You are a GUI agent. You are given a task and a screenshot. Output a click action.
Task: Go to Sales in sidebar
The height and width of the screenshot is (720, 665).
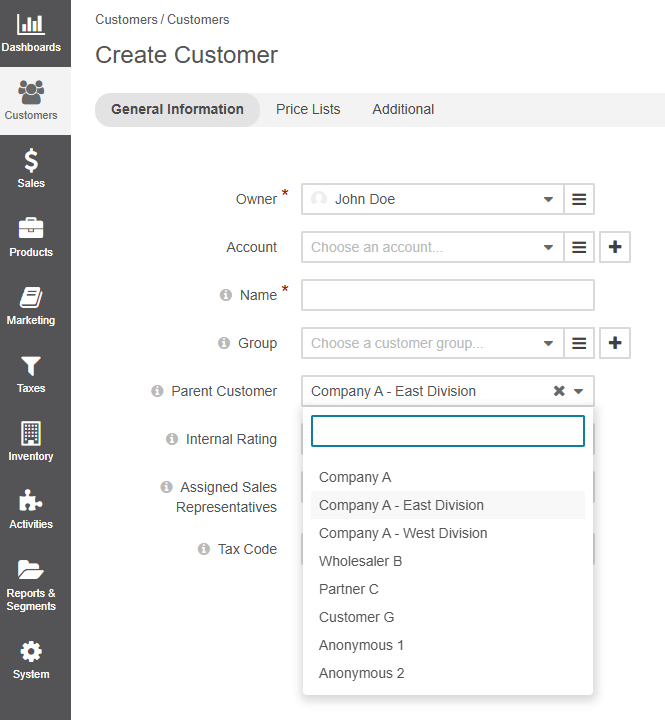click(31, 161)
